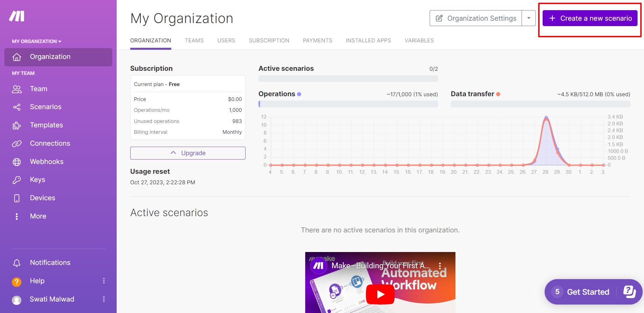This screenshot has height=313, width=644.
Task: Open Keys via the key icon
Action: 17,180
